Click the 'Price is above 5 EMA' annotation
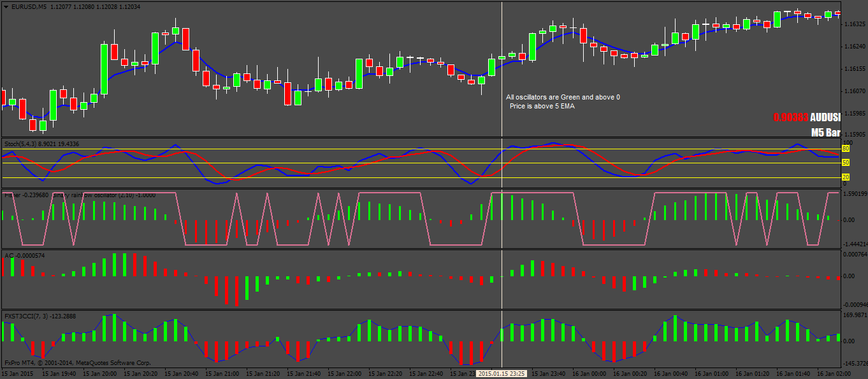This screenshot has height=379, width=868. [x=542, y=106]
